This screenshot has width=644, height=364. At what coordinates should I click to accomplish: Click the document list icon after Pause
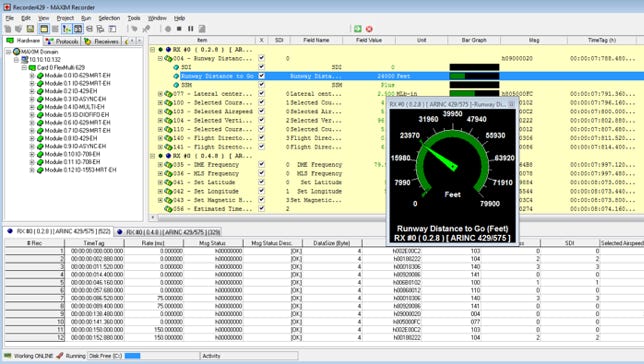click(202, 29)
